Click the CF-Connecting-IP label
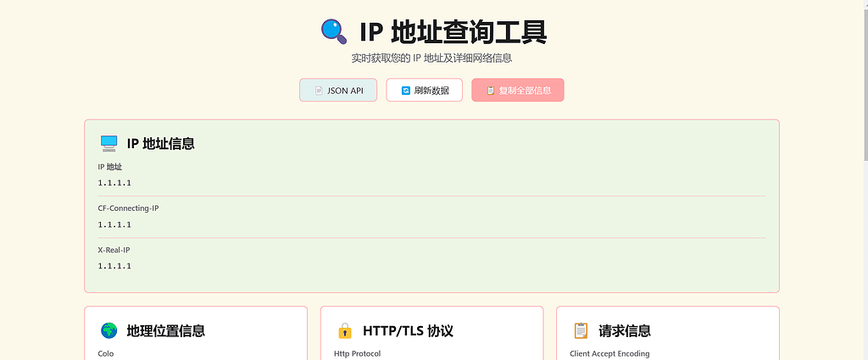 (129, 208)
